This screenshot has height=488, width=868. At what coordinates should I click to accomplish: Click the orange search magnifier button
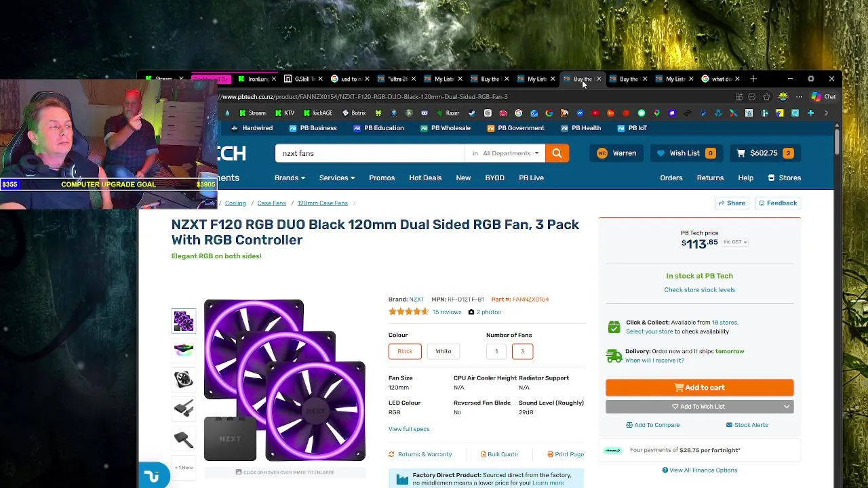pos(557,153)
